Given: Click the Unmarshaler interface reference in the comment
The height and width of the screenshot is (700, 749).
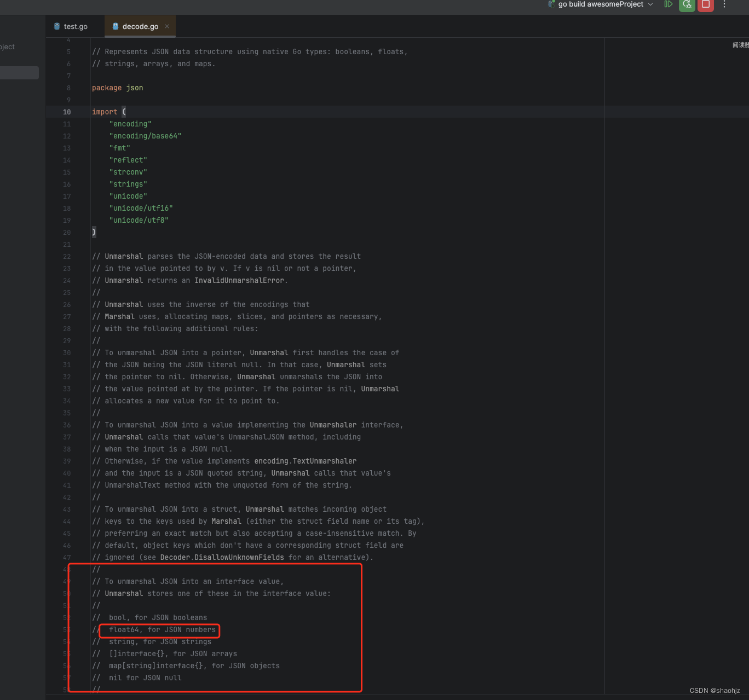Looking at the screenshot, I should coord(333,425).
